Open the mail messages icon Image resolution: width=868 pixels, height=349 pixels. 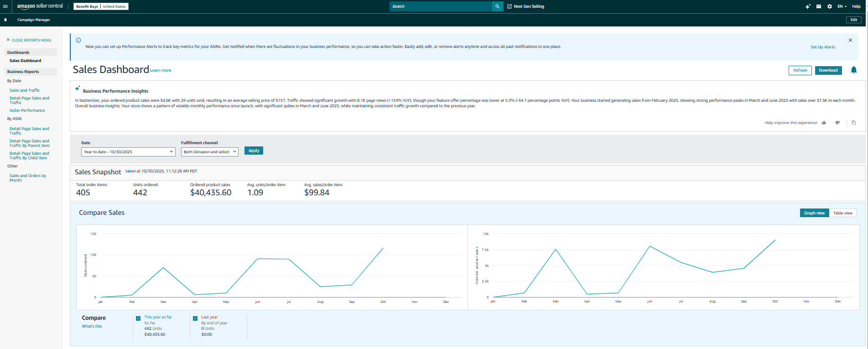pyautogui.click(x=819, y=6)
